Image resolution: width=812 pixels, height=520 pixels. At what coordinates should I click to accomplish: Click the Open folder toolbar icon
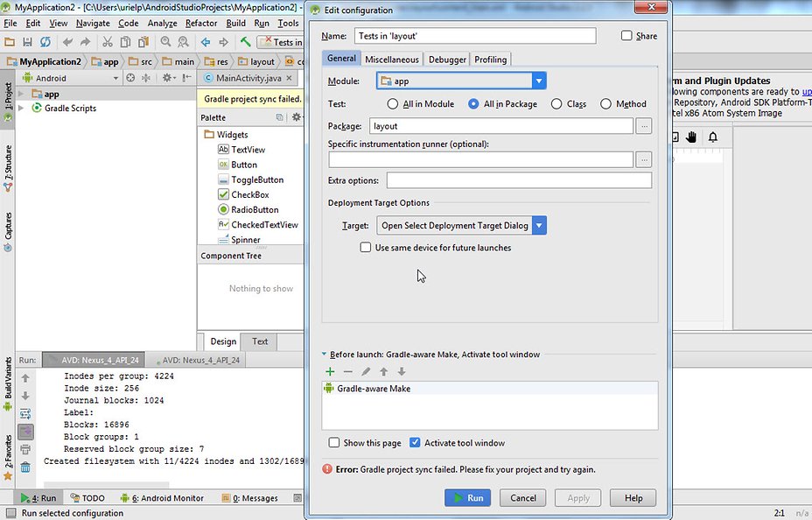pos(10,42)
